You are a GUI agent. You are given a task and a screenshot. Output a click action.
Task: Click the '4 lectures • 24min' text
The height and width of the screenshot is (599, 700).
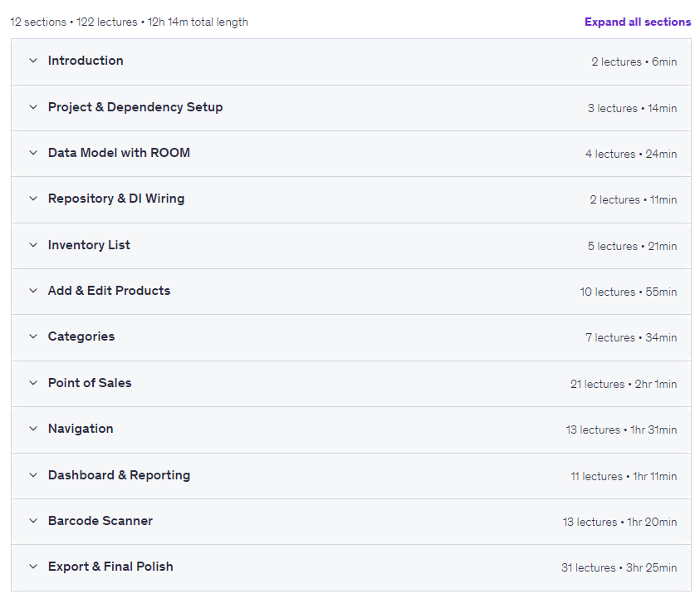631,154
